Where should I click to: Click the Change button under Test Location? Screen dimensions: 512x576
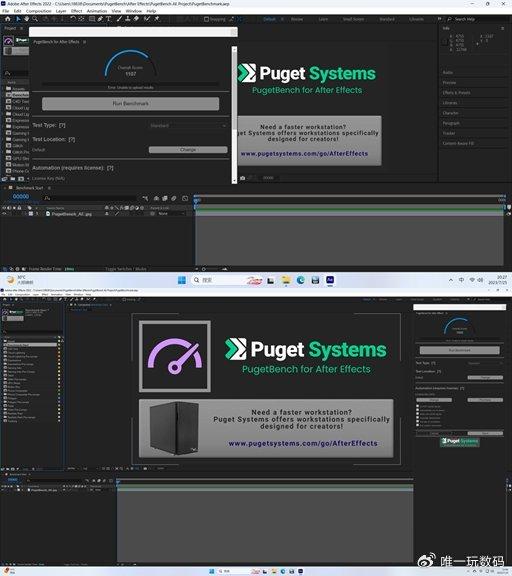[188, 150]
